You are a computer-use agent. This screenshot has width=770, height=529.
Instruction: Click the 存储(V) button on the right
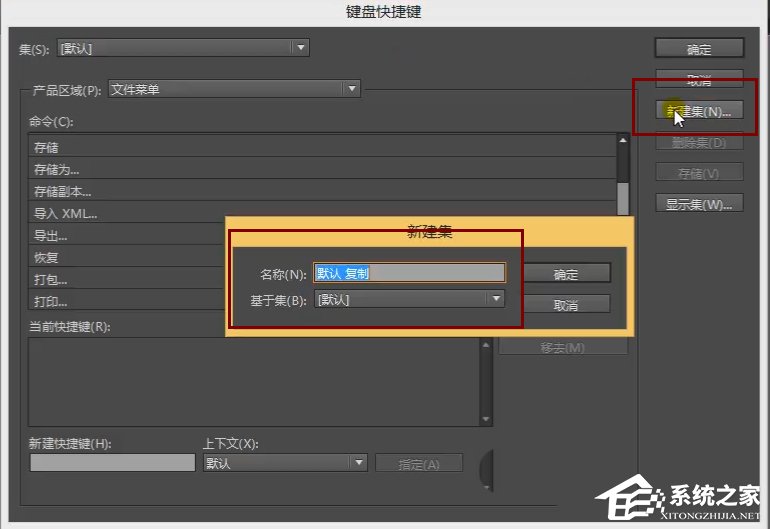coord(699,173)
